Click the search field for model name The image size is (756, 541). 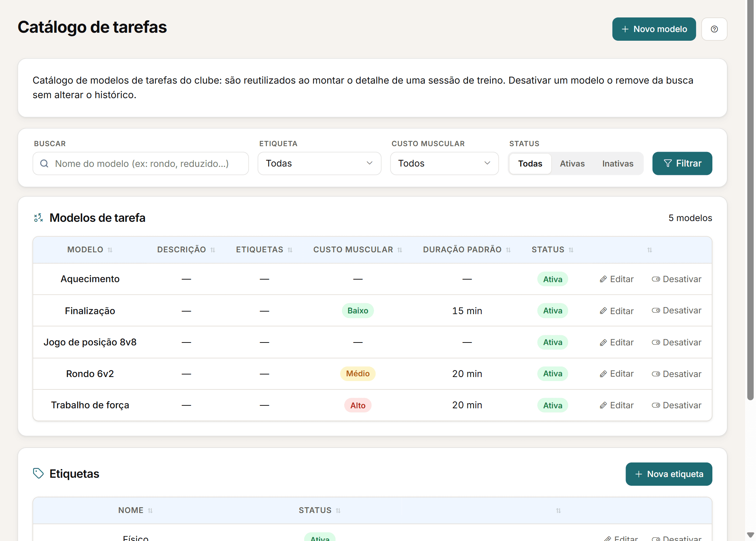coord(141,164)
